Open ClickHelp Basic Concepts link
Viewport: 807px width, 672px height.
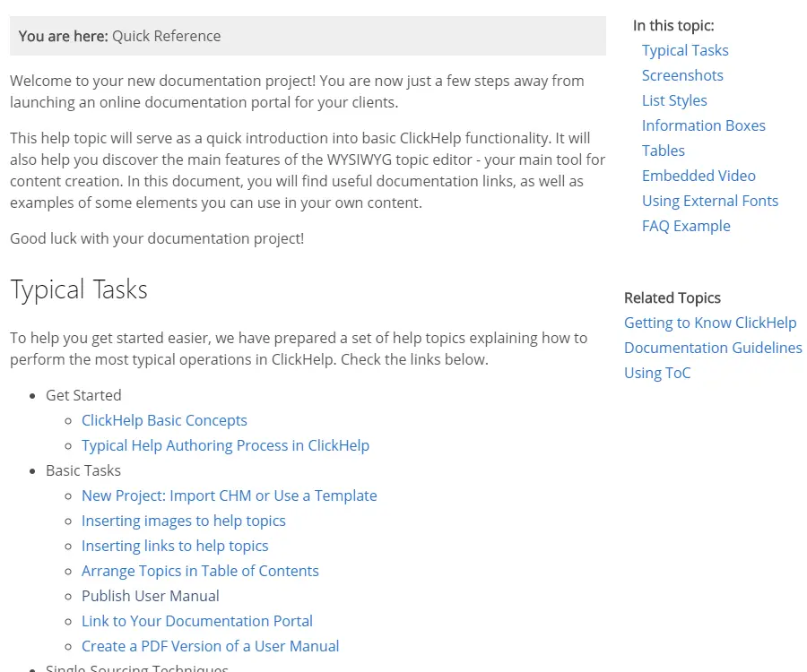pos(164,420)
